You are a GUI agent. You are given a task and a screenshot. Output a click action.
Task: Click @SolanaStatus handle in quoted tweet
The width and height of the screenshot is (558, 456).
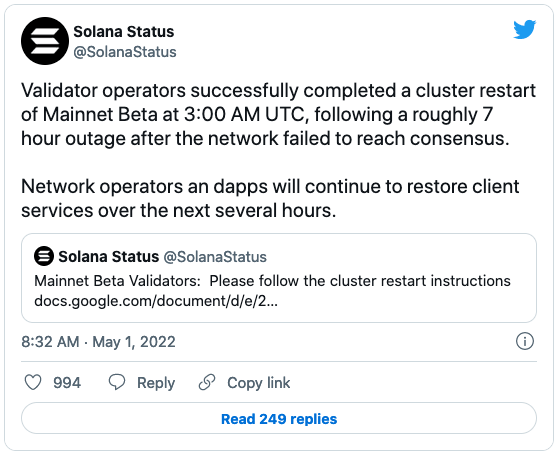point(215,257)
